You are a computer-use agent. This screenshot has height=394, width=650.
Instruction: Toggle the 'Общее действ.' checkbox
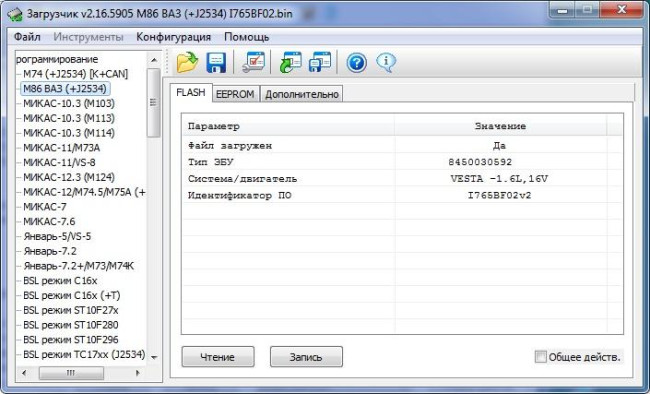pyautogui.click(x=540, y=357)
